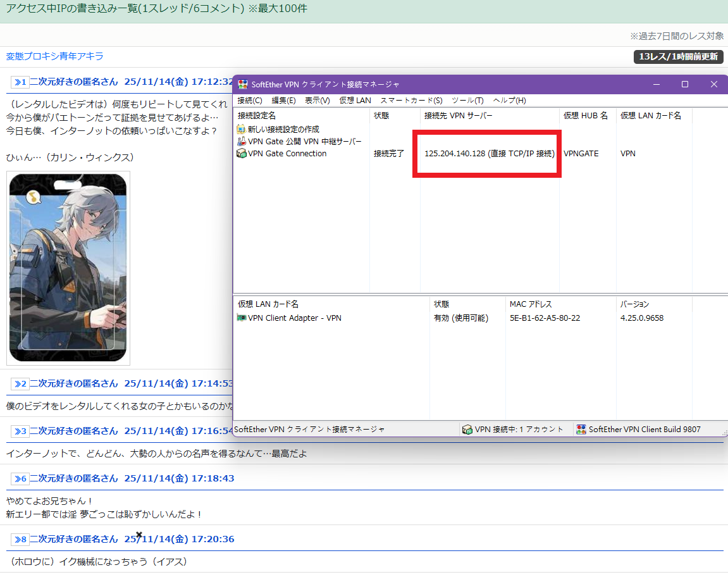Open the 仮想 LAN menu
Screen dimensions: 728x577
click(x=355, y=101)
